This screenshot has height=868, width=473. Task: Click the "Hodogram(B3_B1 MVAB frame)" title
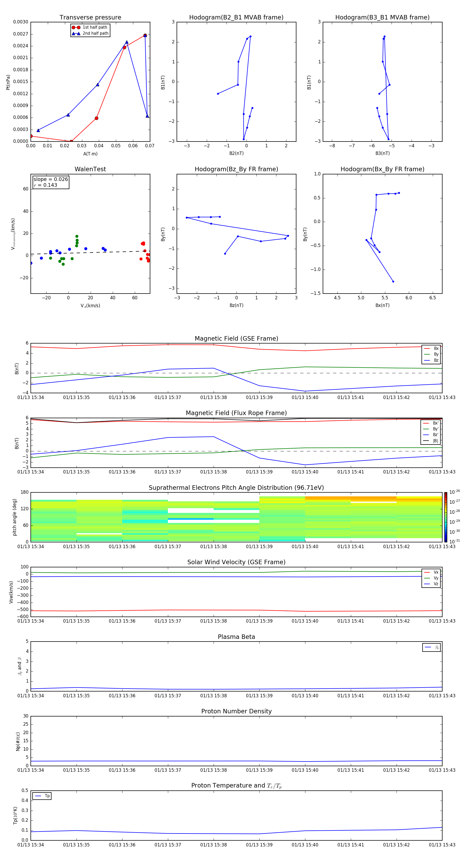[382, 18]
